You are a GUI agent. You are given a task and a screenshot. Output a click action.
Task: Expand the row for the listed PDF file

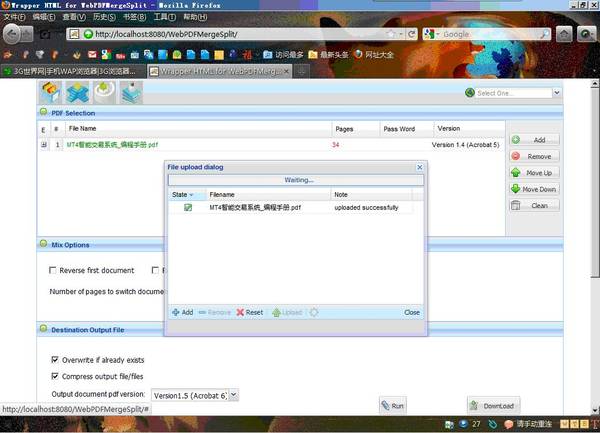click(43, 146)
